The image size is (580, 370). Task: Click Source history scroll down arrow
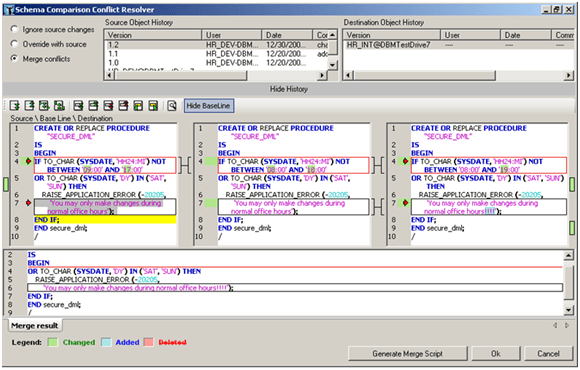333,65
